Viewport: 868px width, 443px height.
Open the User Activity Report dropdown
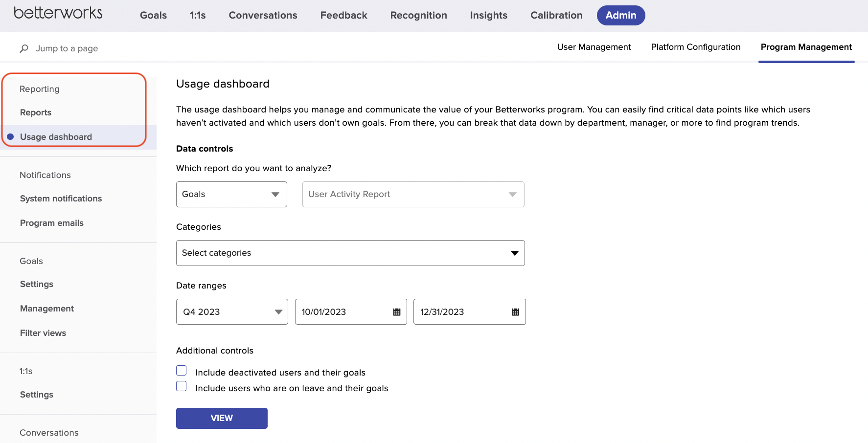413,194
